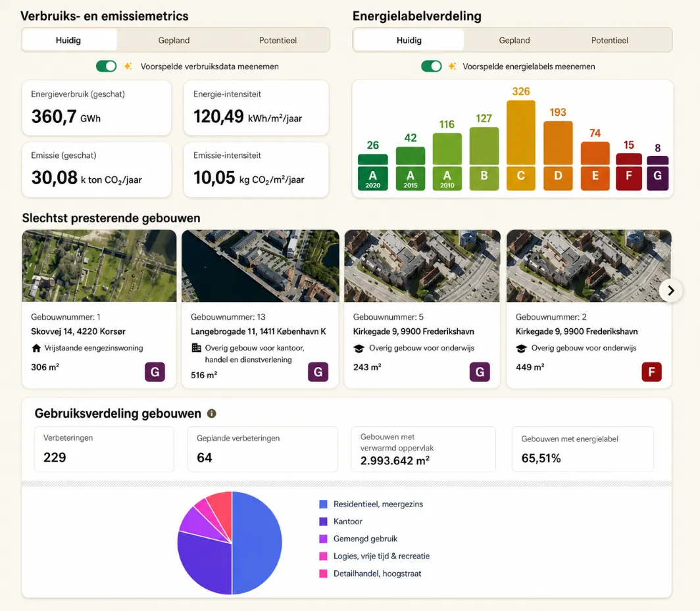This screenshot has width=700, height=611.
Task: Click house icon beside Vrijstaande eengezinswoning
Action: point(36,348)
